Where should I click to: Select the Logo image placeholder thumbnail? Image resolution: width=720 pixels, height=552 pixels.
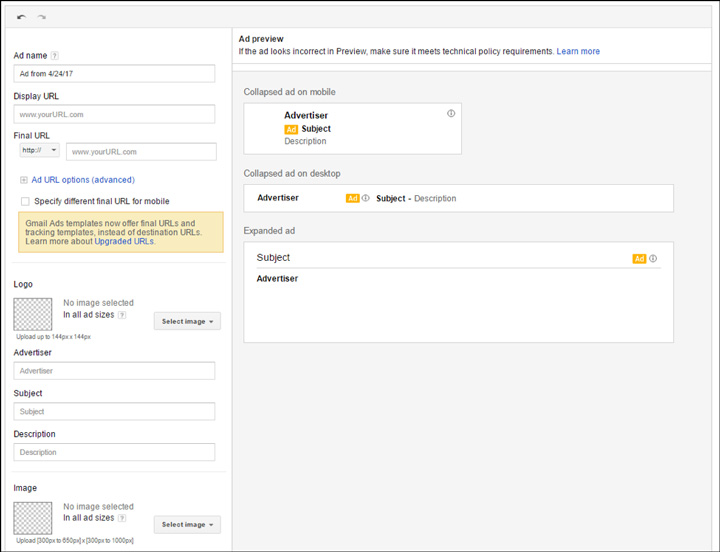pos(33,314)
